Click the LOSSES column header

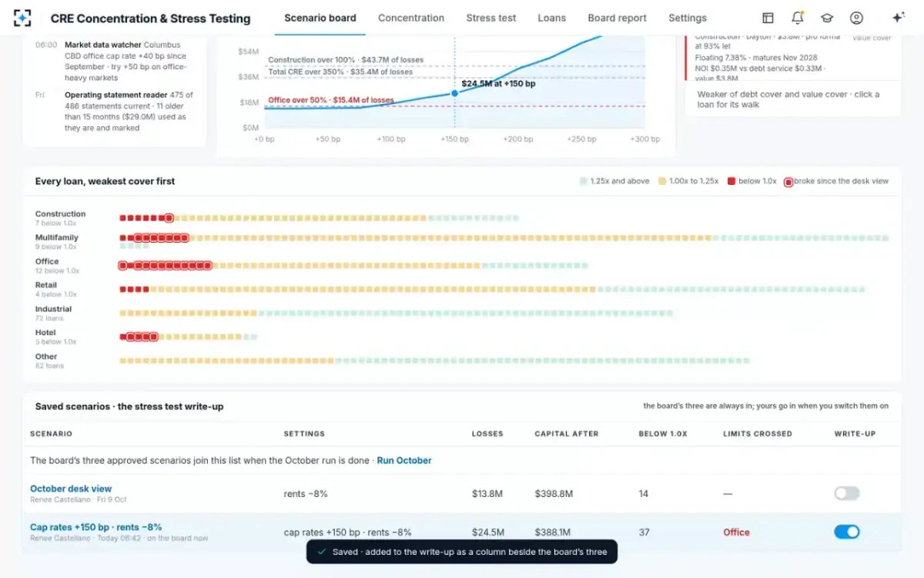(x=487, y=434)
